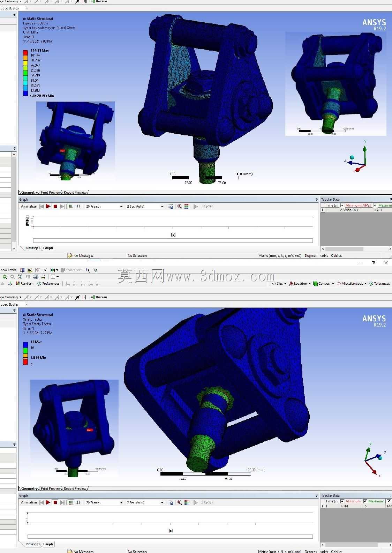
Task: Select the green Zoom magnifier tool
Action: click(x=5, y=277)
